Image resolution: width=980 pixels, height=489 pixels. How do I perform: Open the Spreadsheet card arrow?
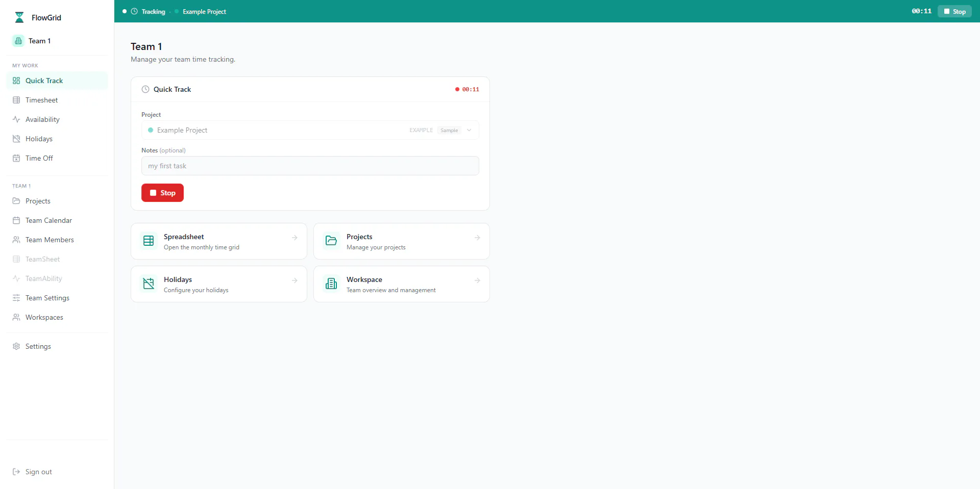(x=295, y=238)
